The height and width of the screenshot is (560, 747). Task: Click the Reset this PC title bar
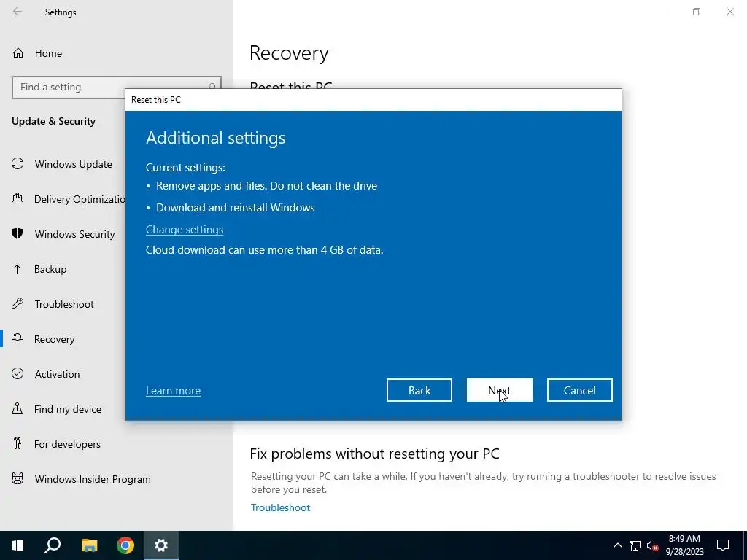[x=373, y=99]
